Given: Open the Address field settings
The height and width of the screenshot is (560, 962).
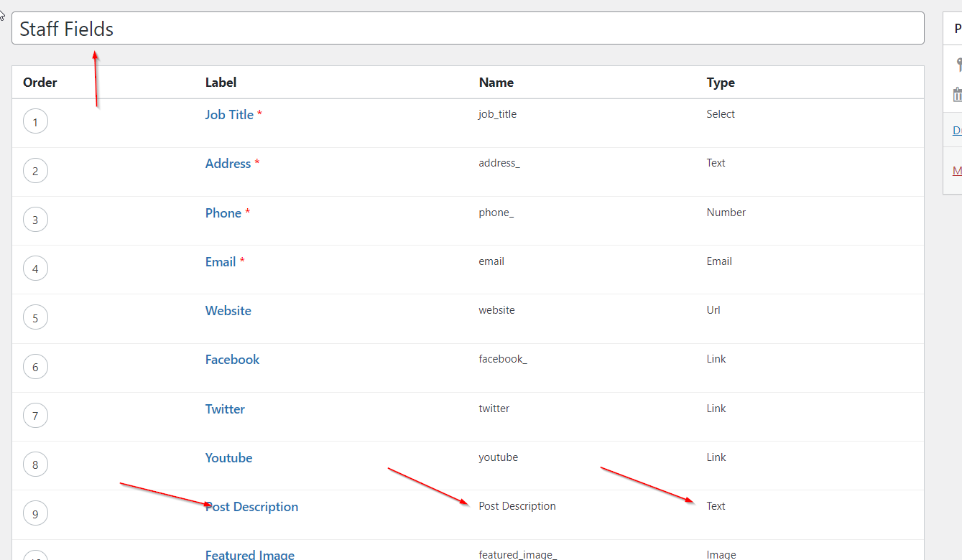Looking at the screenshot, I should 228,164.
